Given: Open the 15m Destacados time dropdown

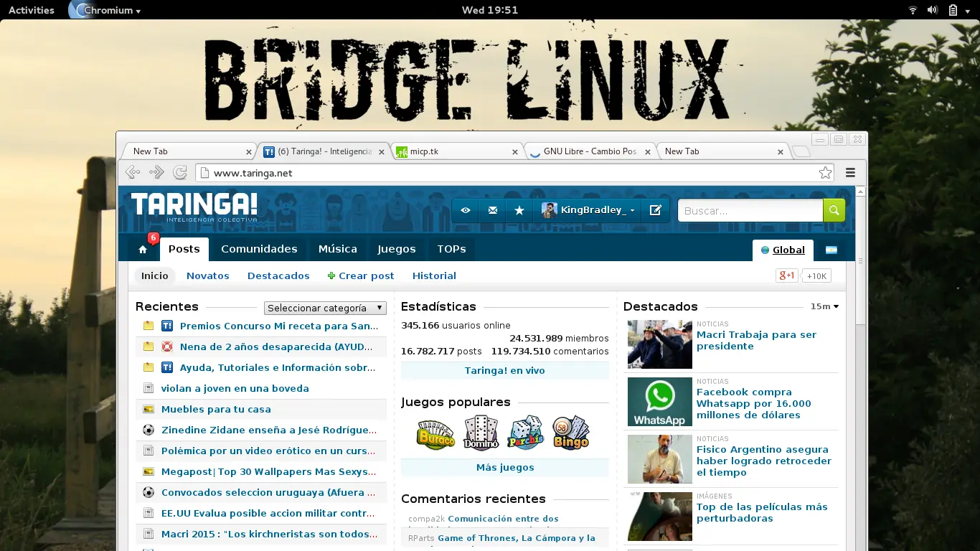Looking at the screenshot, I should [x=824, y=306].
